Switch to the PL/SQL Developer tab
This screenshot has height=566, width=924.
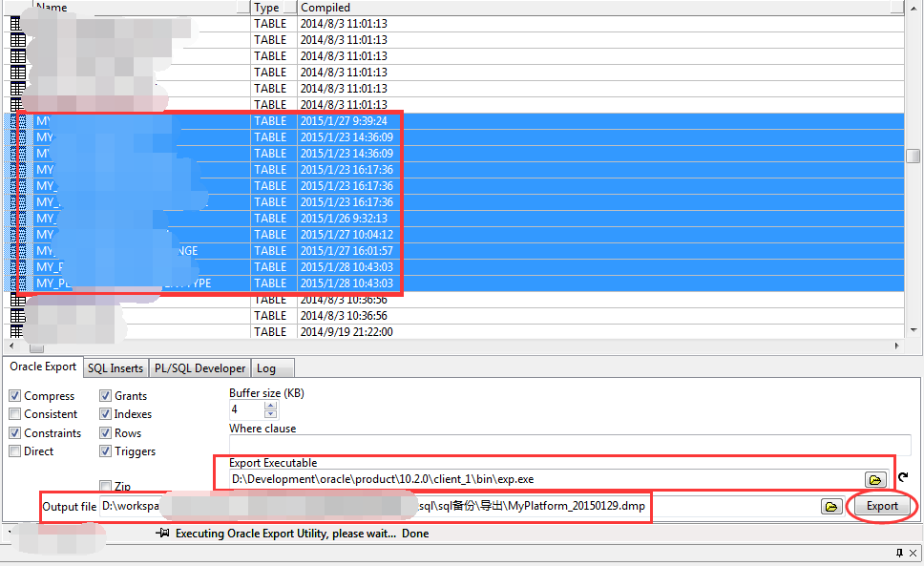pyautogui.click(x=199, y=368)
